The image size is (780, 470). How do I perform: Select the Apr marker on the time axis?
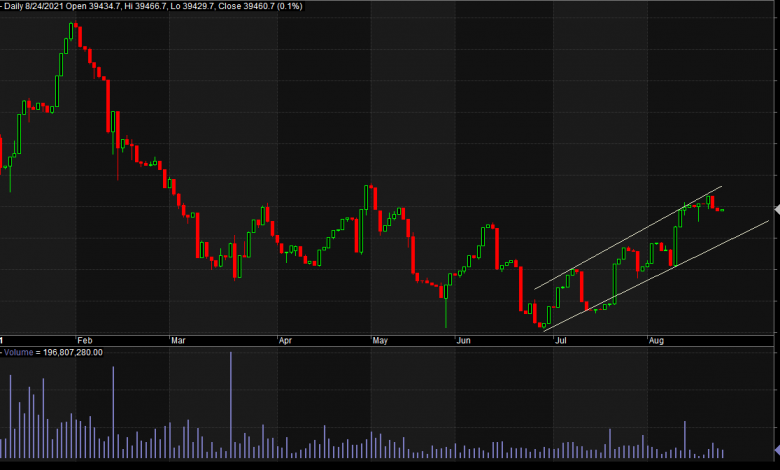[x=285, y=340]
